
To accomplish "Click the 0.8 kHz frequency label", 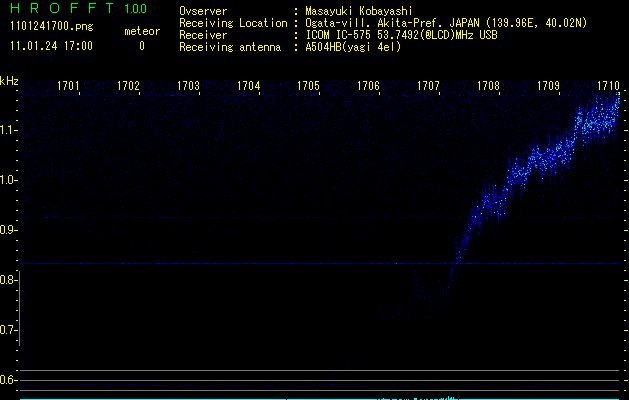I will pyautogui.click(x=8, y=280).
